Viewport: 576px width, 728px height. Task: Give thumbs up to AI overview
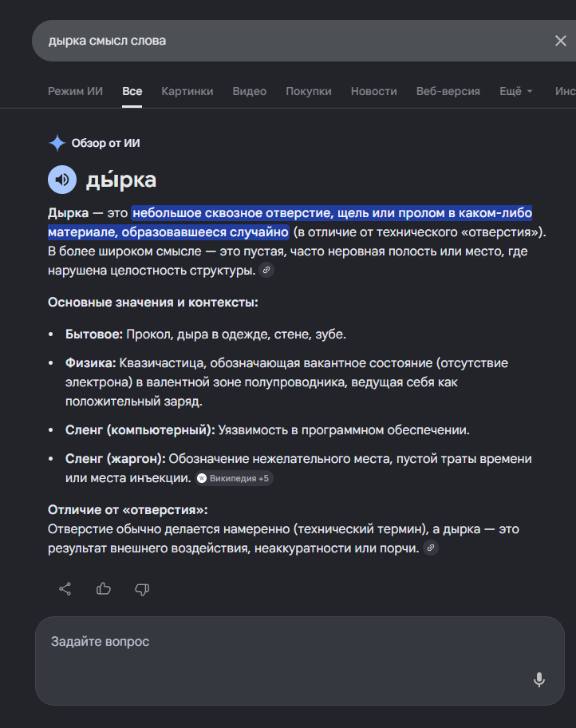(x=104, y=589)
